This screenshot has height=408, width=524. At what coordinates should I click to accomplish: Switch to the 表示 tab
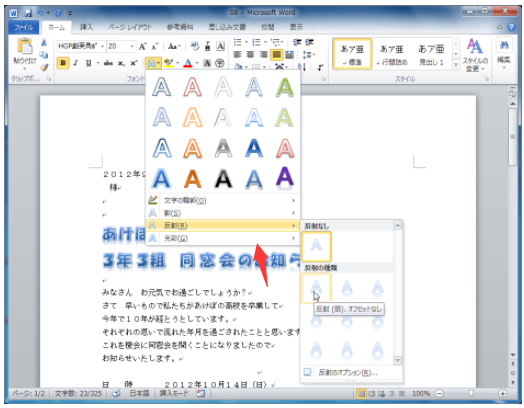tap(296, 27)
